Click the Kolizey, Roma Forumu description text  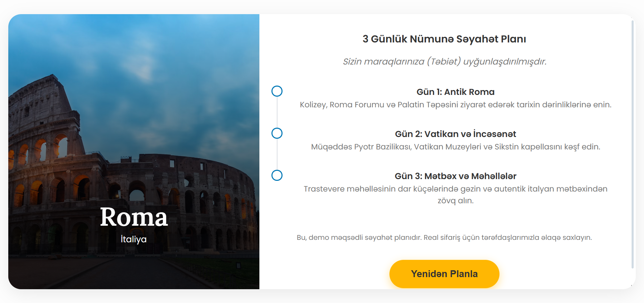pos(455,105)
